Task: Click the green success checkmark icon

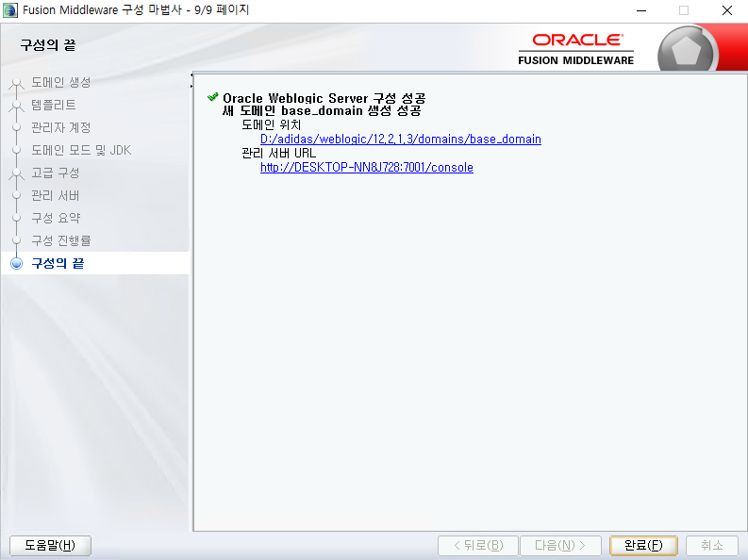Action: pyautogui.click(x=213, y=97)
